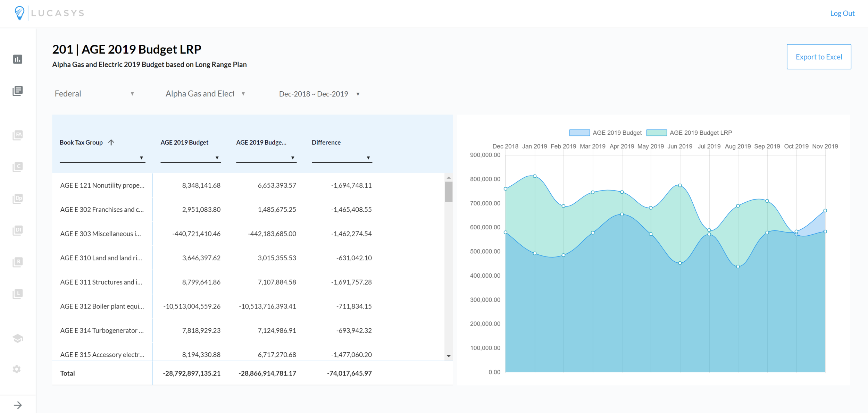Image resolution: width=868 pixels, height=413 pixels.
Task: Open the settings gear icon
Action: [17, 369]
